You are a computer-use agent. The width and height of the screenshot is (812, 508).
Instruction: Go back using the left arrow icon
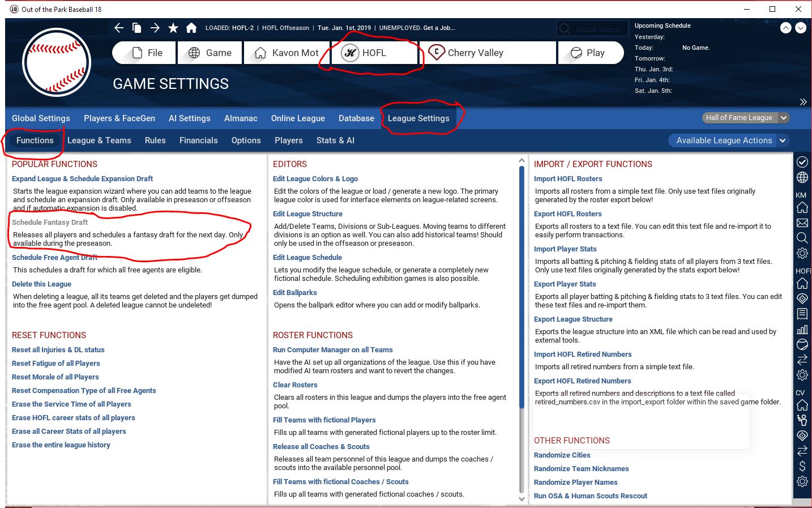pyautogui.click(x=119, y=28)
